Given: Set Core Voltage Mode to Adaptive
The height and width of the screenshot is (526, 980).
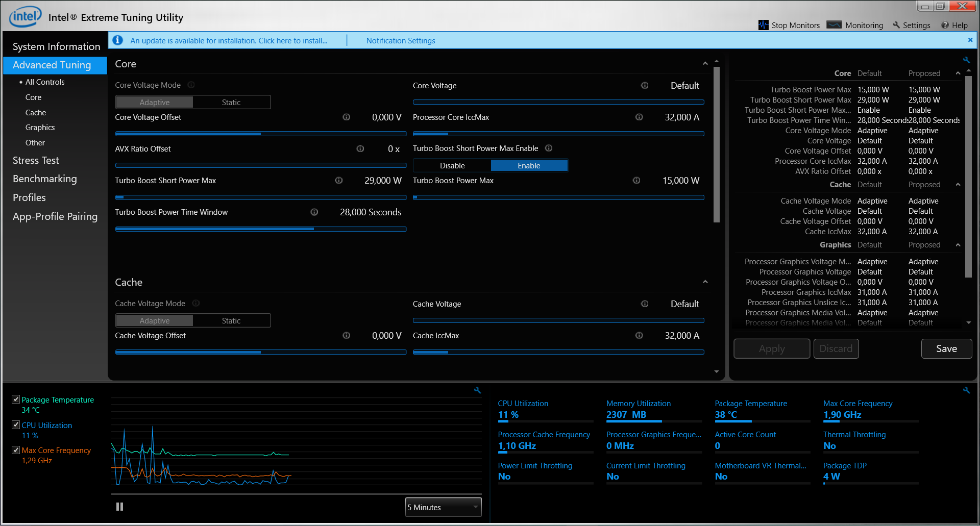Looking at the screenshot, I should [x=155, y=102].
